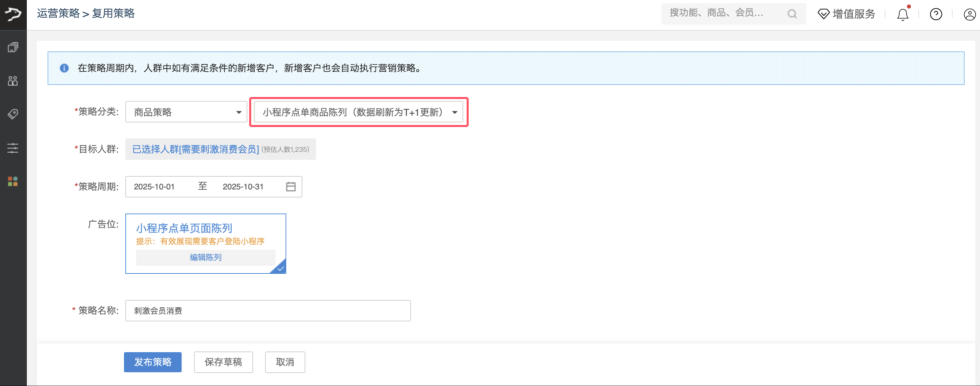Open the sliders settings sidebar icon
This screenshot has height=386, width=980.
point(13,148)
